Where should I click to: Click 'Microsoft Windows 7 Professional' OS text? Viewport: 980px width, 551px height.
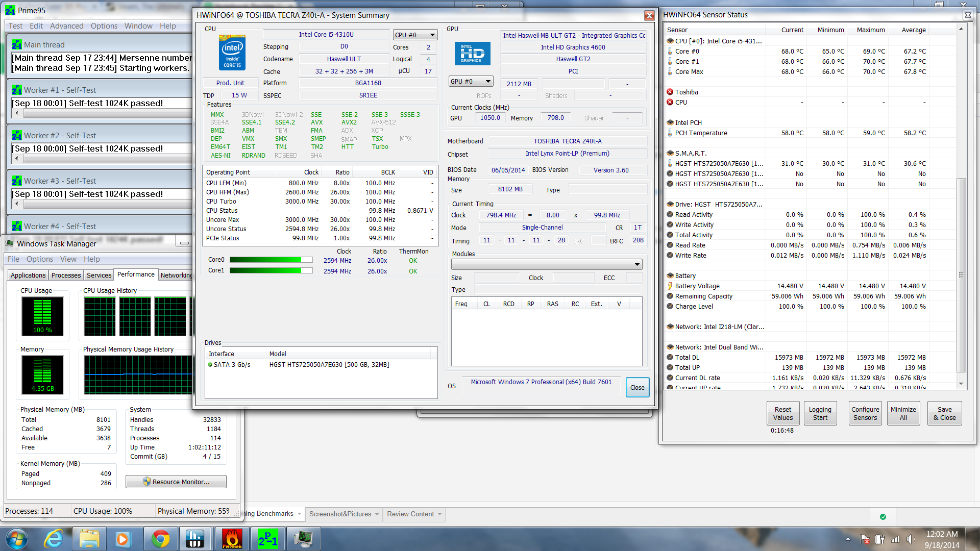[x=541, y=382]
